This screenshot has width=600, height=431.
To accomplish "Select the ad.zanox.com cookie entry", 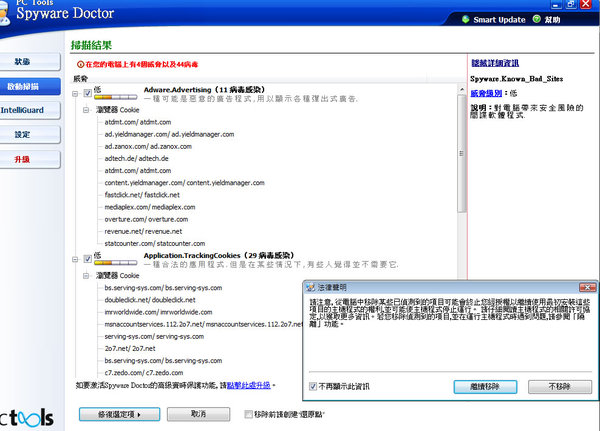I will (x=148, y=147).
